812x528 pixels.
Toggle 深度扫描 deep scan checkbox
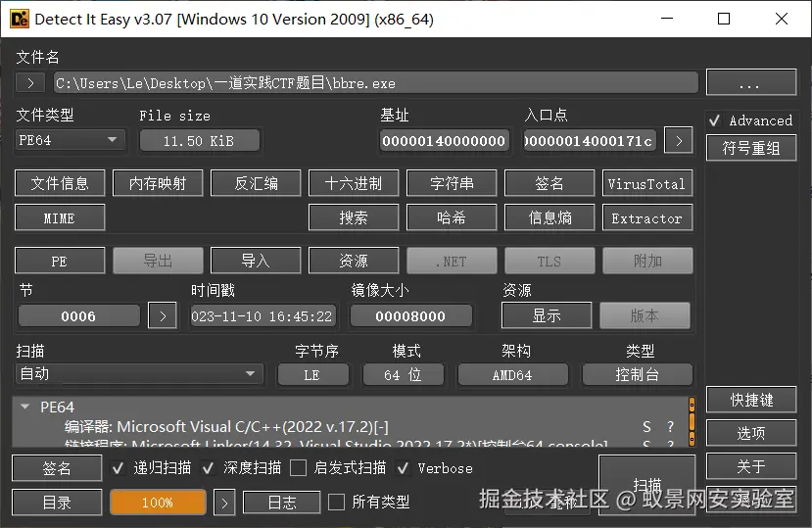[209, 468]
